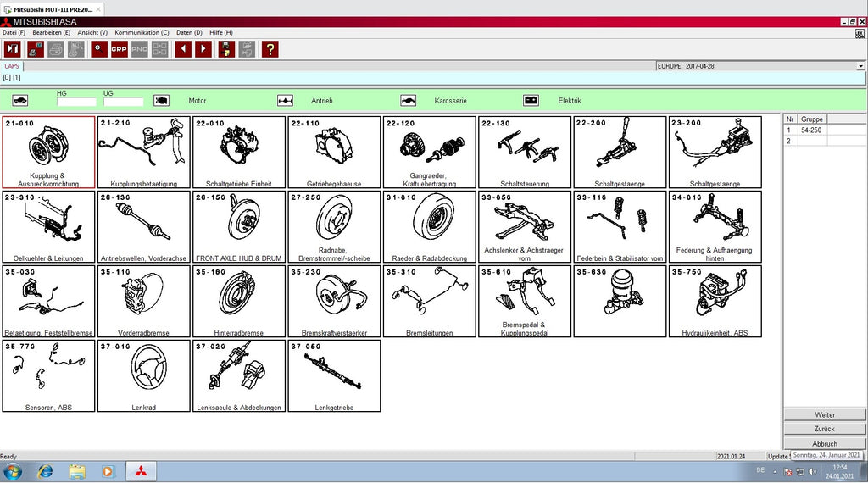Screen dimensions: 868x483
Task: Open the Kommunikation (C) menu
Action: [x=142, y=32]
